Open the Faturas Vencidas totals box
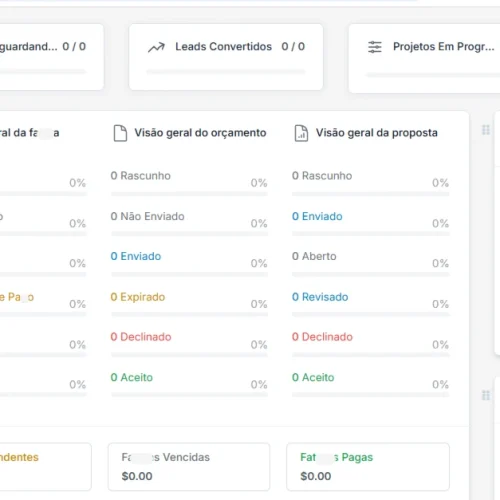This screenshot has height=500, width=500. [189, 467]
